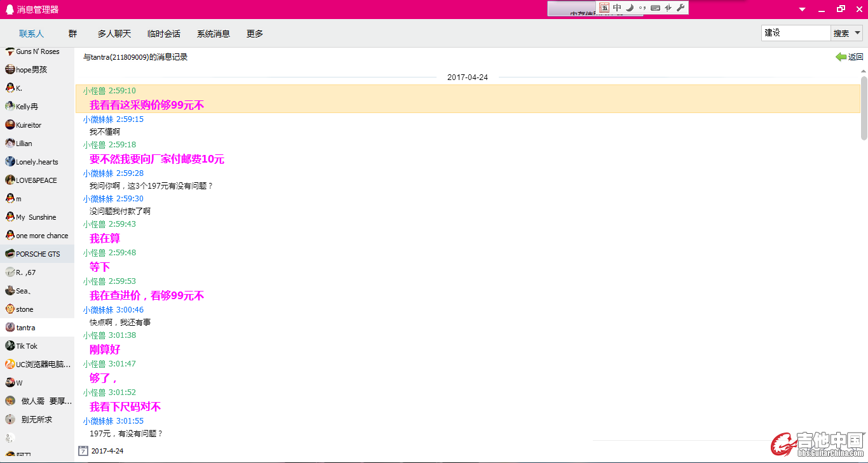Switch to the 临时会话 tab
The image size is (868, 463).
[164, 34]
